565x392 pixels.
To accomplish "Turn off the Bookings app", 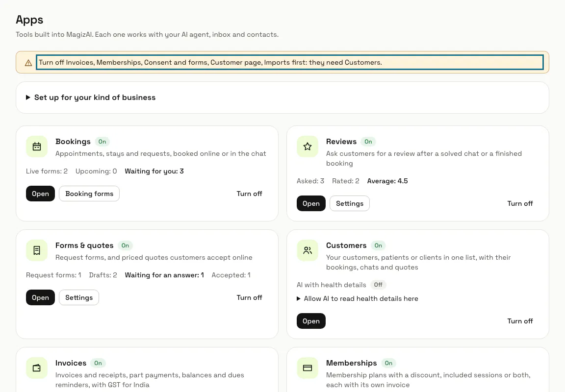I will point(249,194).
